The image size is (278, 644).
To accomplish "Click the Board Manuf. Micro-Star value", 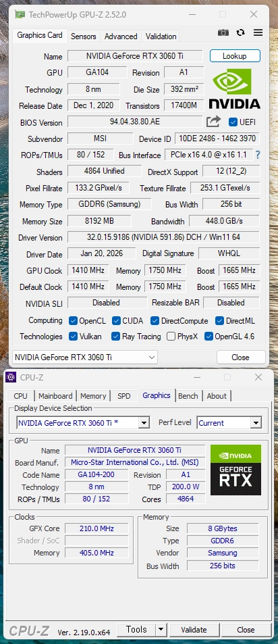I will (x=135, y=462).
